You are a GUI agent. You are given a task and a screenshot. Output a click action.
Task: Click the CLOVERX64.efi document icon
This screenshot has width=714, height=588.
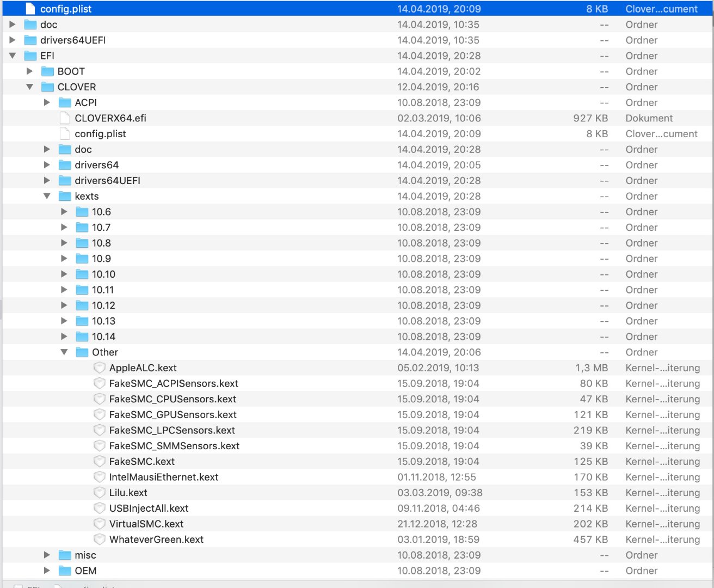point(65,118)
